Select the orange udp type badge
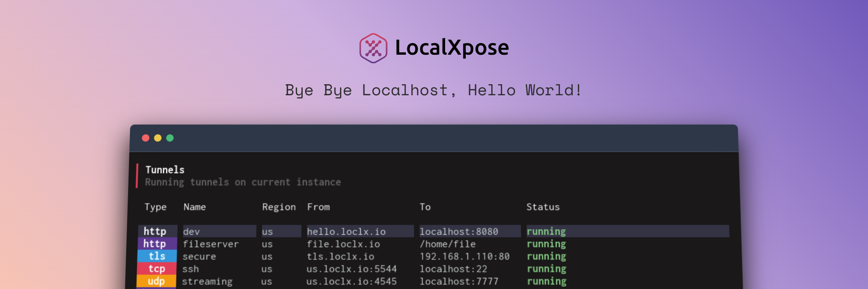Image resolution: width=868 pixels, height=289 pixels. point(156,281)
